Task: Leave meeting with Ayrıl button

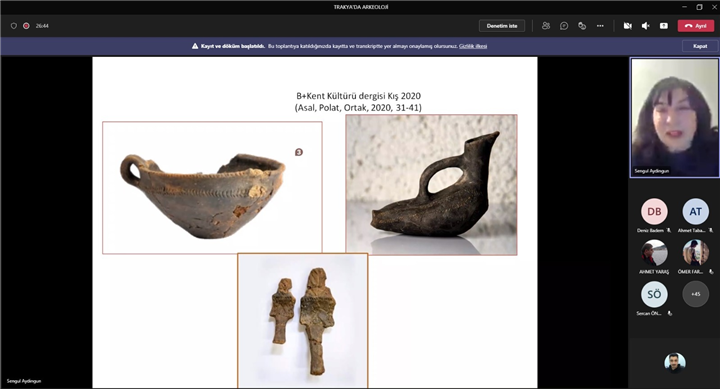Action: [x=696, y=26]
